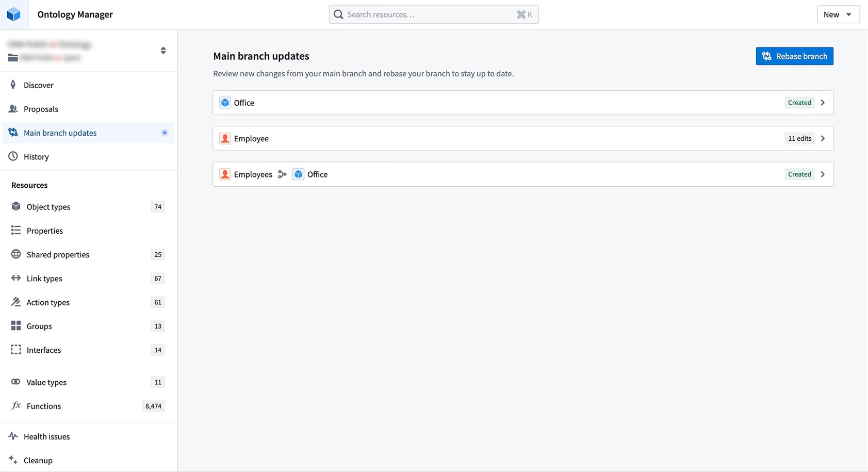Click the Ontology Manager cube logo

pyautogui.click(x=13, y=14)
